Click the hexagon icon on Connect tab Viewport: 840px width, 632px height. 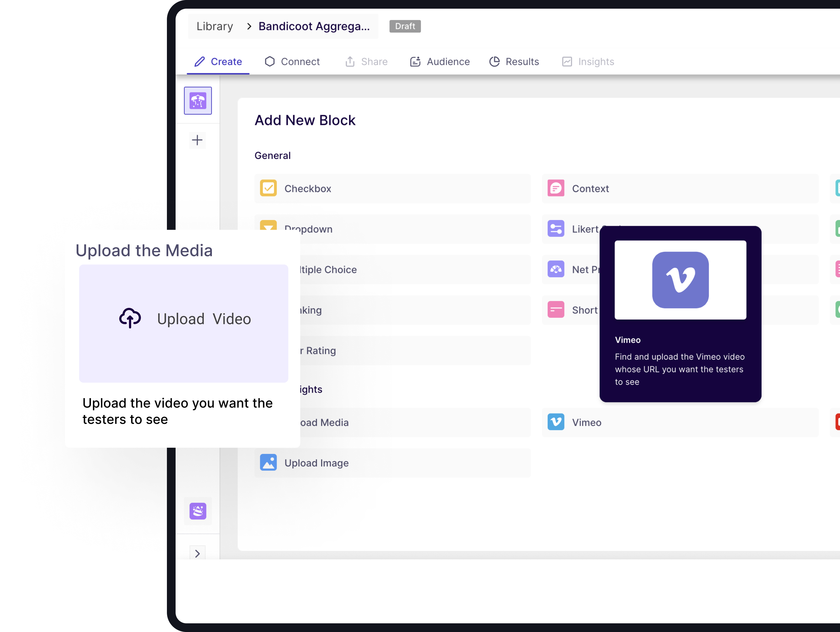coord(269,62)
